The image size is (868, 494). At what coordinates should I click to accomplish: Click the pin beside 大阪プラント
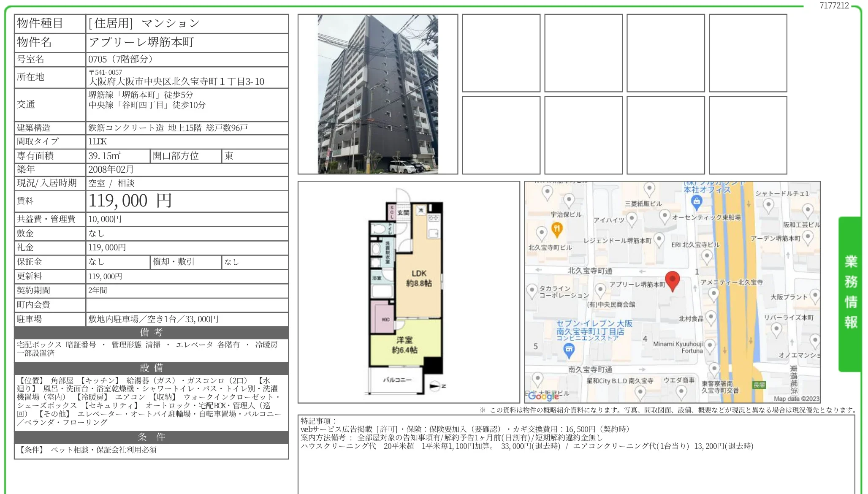[x=815, y=295]
